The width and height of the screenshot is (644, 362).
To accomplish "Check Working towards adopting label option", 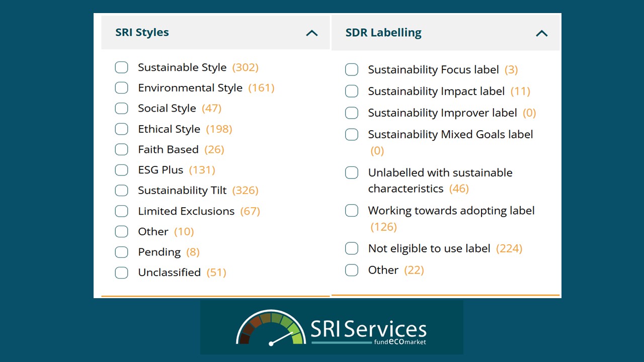I will [352, 211].
